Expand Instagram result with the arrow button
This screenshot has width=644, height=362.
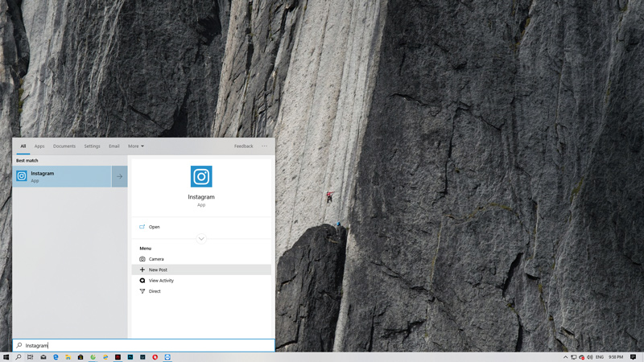[x=119, y=176]
